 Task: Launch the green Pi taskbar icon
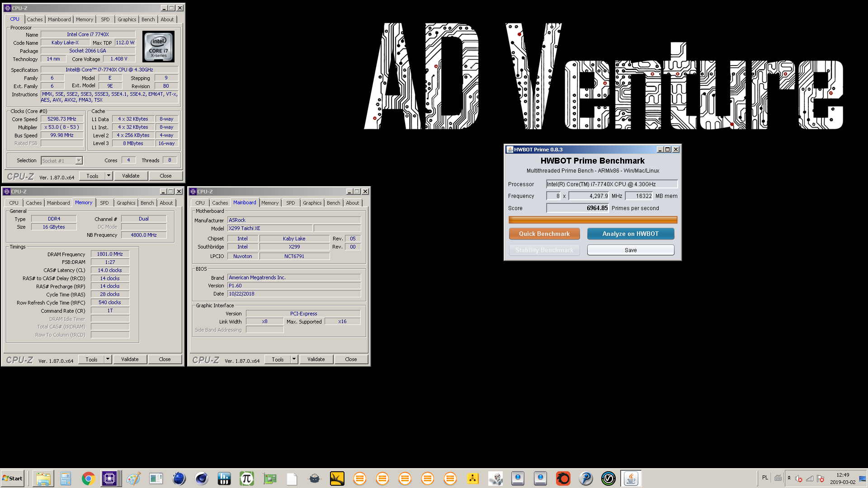tap(247, 479)
